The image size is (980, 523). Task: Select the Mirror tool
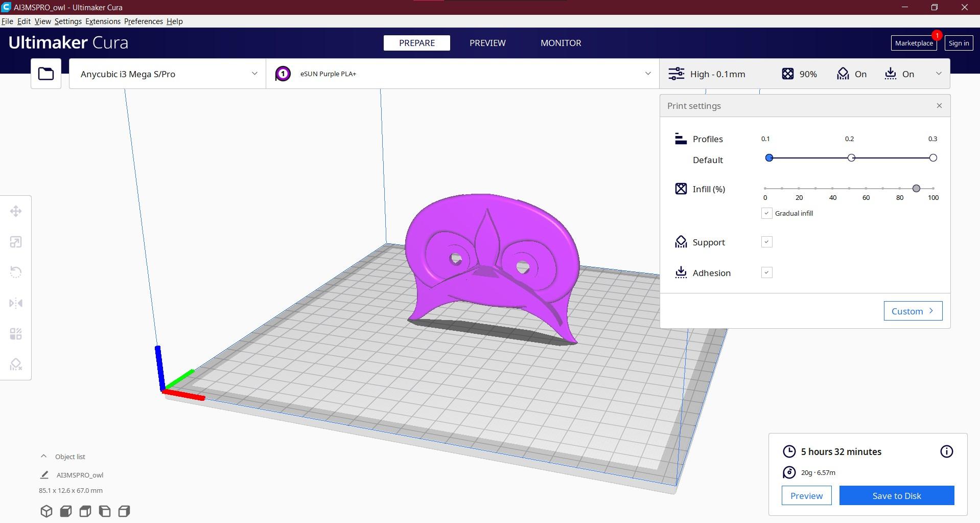coord(15,303)
